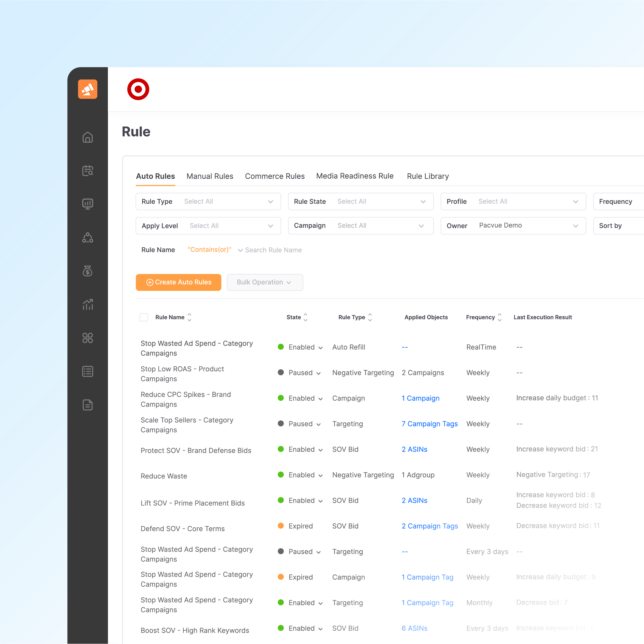
Task: Open the list view sidebar icon
Action: point(88,371)
